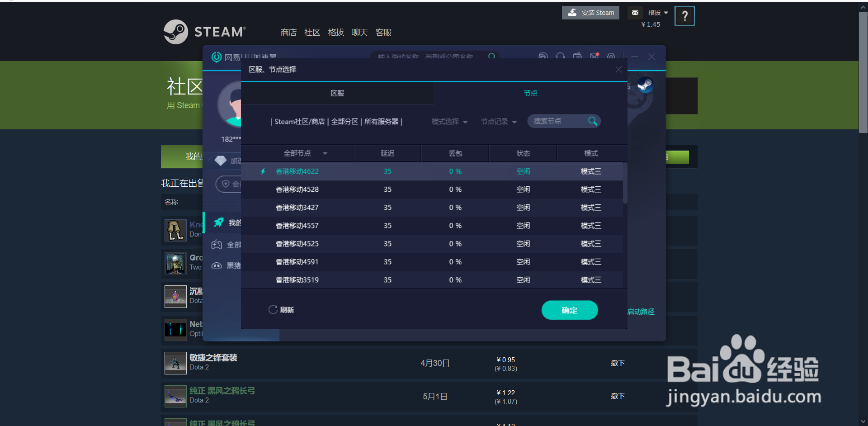This screenshot has height=426, width=868.
Task: Click the knee pants item thumbnail
Action: pos(175,230)
